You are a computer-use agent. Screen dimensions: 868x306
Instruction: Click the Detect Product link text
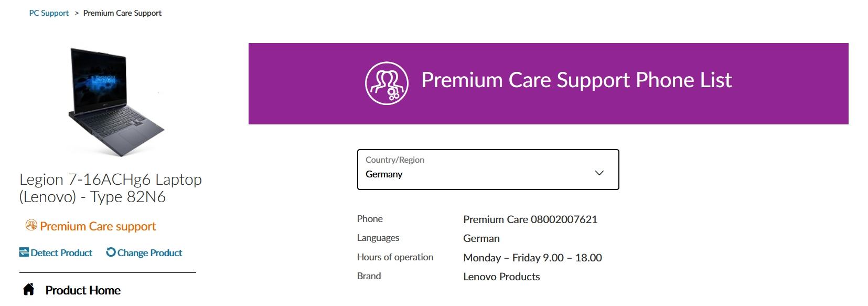(x=61, y=253)
